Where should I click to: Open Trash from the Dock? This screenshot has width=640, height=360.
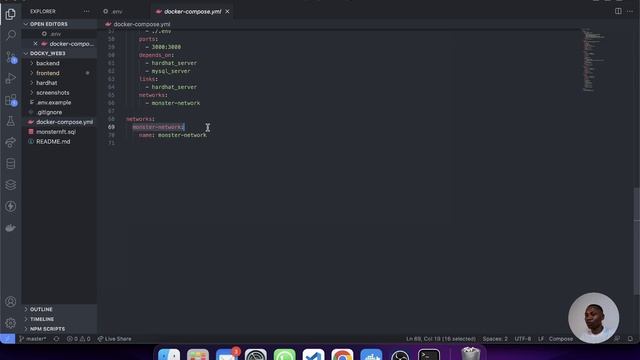[x=471, y=353]
